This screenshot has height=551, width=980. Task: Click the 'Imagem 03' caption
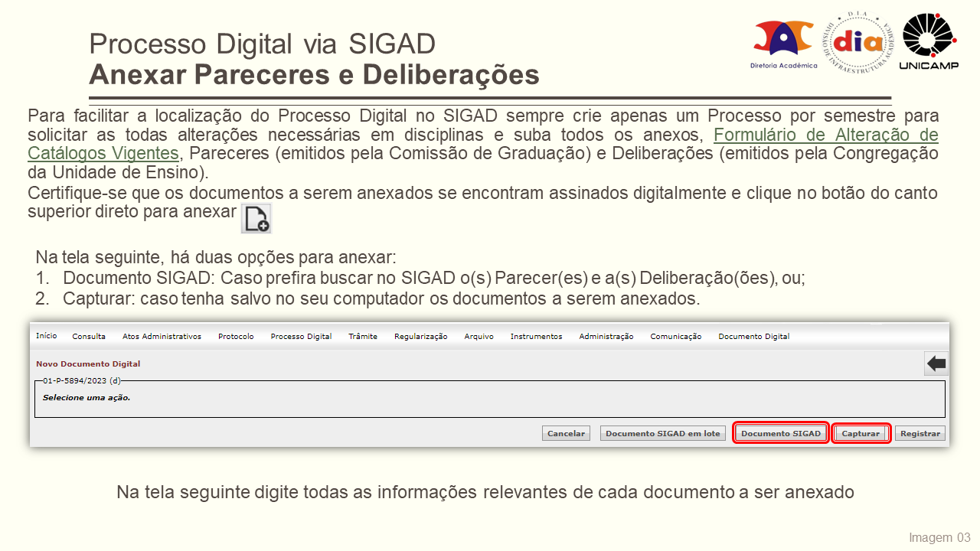(x=939, y=536)
